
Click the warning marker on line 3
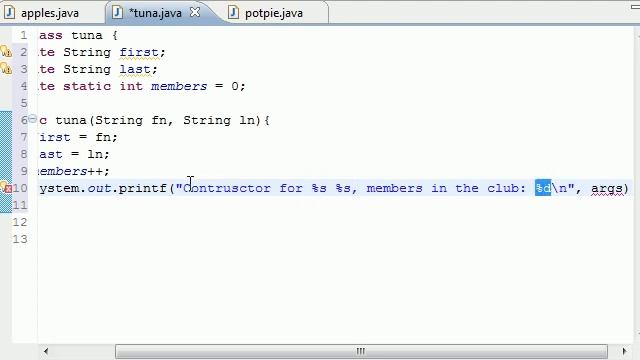[6, 68]
